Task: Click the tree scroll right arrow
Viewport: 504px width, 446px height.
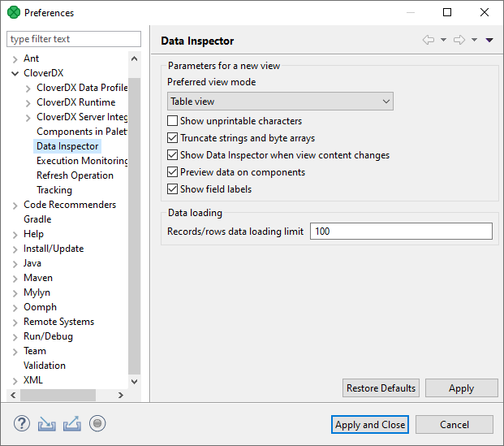Action: tap(121, 395)
